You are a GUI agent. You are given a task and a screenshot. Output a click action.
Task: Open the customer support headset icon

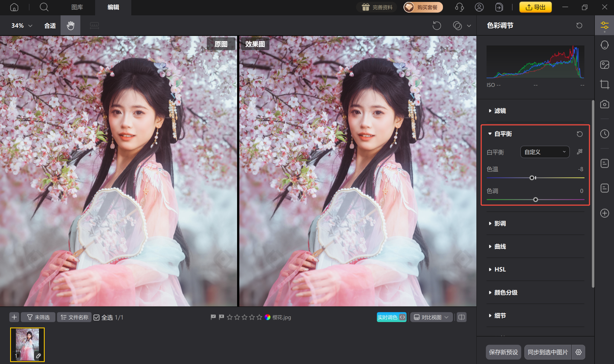pyautogui.click(x=459, y=7)
